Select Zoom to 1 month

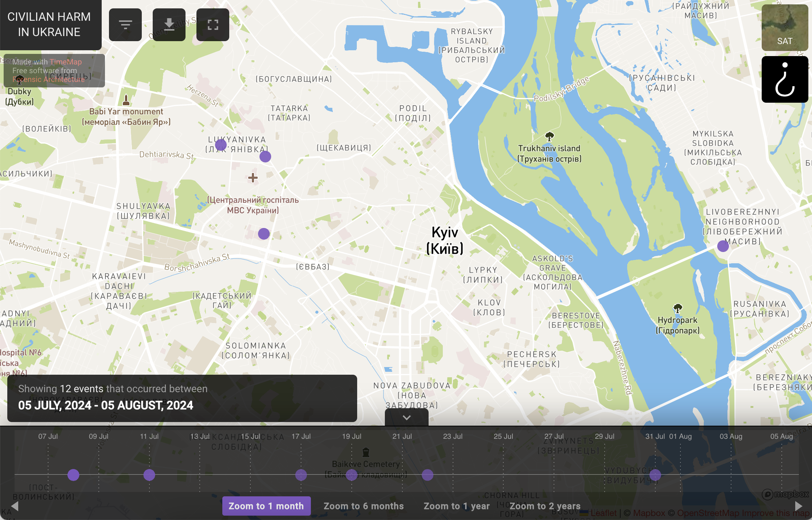pos(266,506)
